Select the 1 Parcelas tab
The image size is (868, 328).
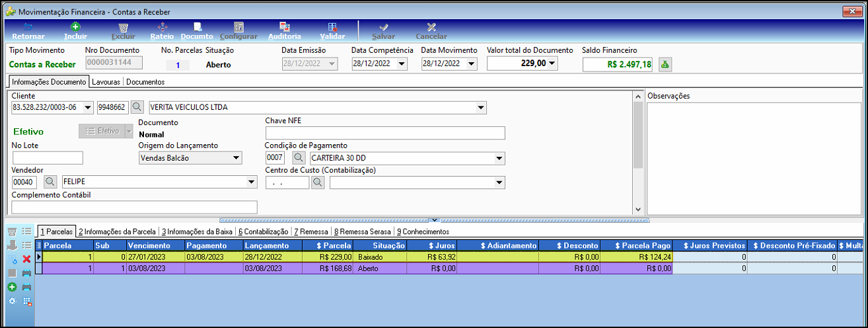tap(56, 231)
